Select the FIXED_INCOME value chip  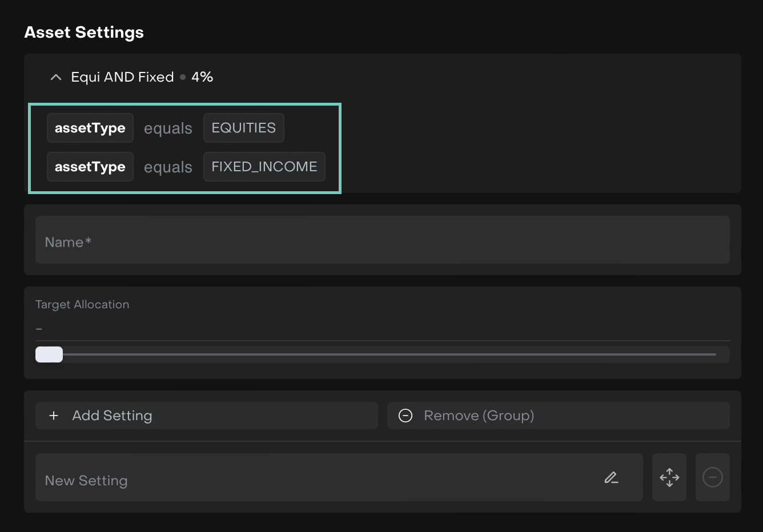[x=264, y=167]
